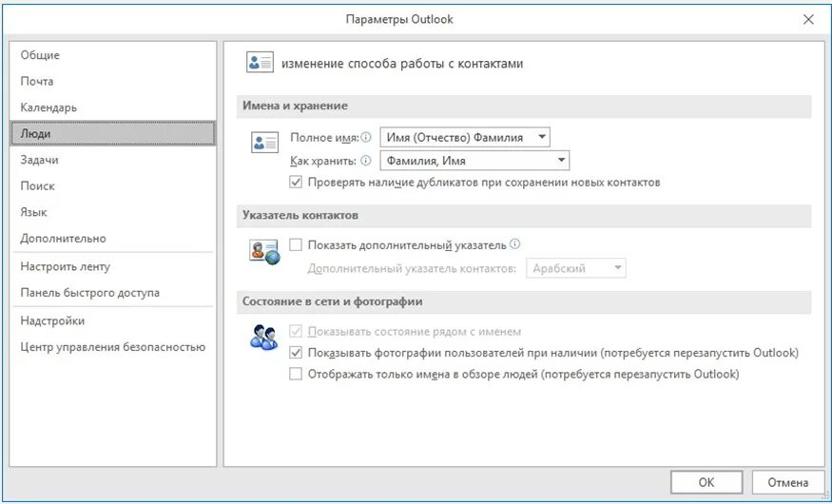Viewport: 832px width, 504px height.
Task: Click the heading изменение способа работы с контактами
Action: click(402, 64)
